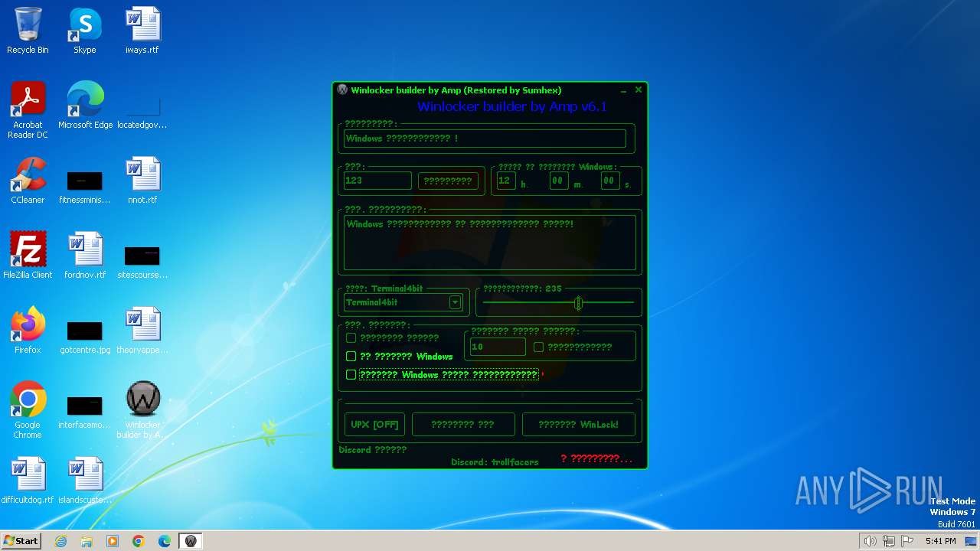Select the Winlocker builder desktop icon
Viewport: 980px width, 551px height.
click(x=142, y=410)
